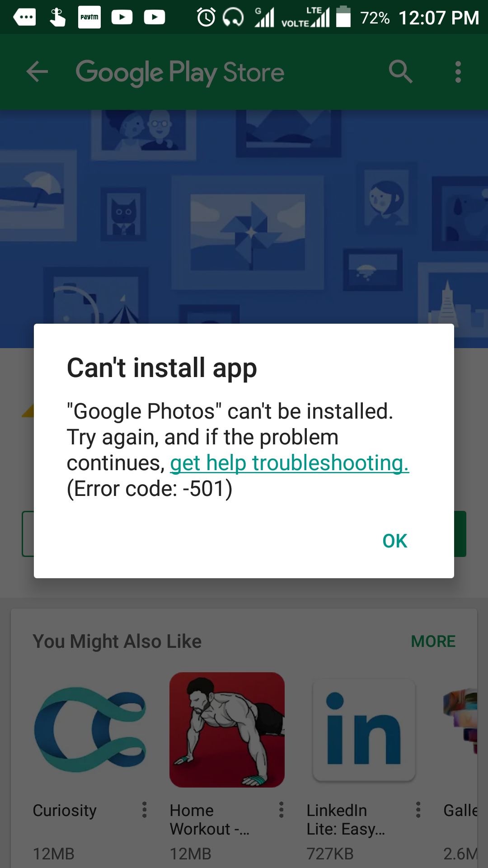Tap the messaging notification icon in status bar
This screenshot has height=868, width=488.
24,17
